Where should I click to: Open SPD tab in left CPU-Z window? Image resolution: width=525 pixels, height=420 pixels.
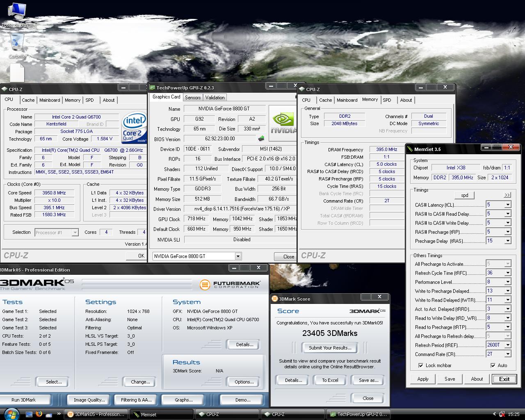click(x=89, y=100)
